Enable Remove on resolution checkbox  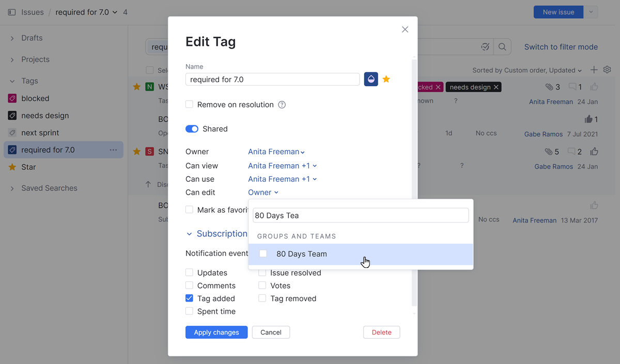(189, 105)
